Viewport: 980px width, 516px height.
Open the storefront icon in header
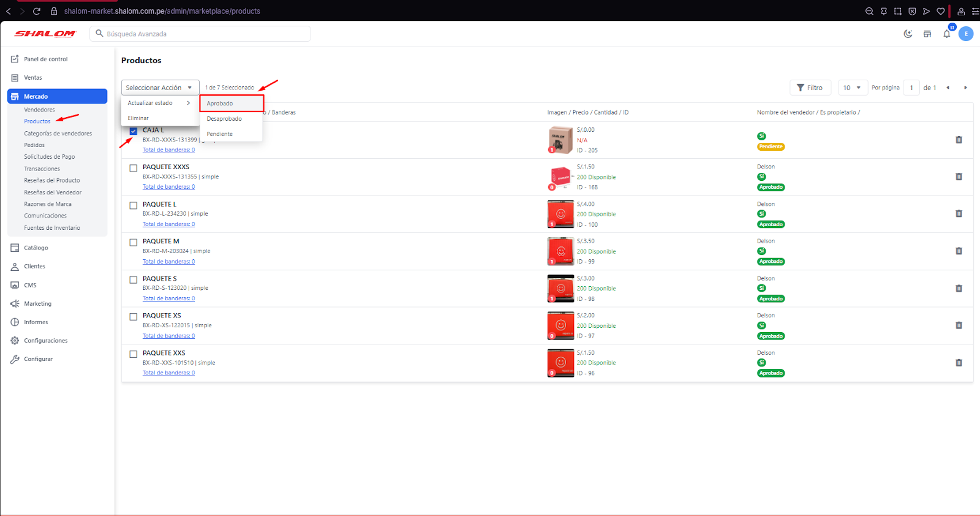point(927,34)
